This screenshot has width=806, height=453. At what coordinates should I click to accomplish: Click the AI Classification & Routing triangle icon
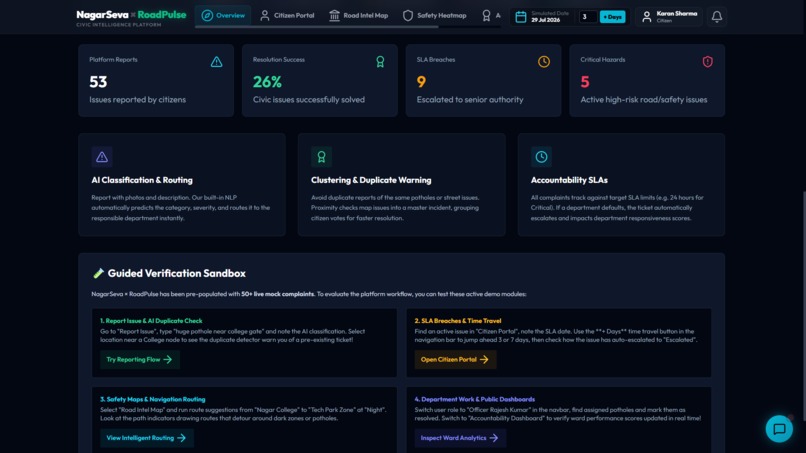point(102,157)
